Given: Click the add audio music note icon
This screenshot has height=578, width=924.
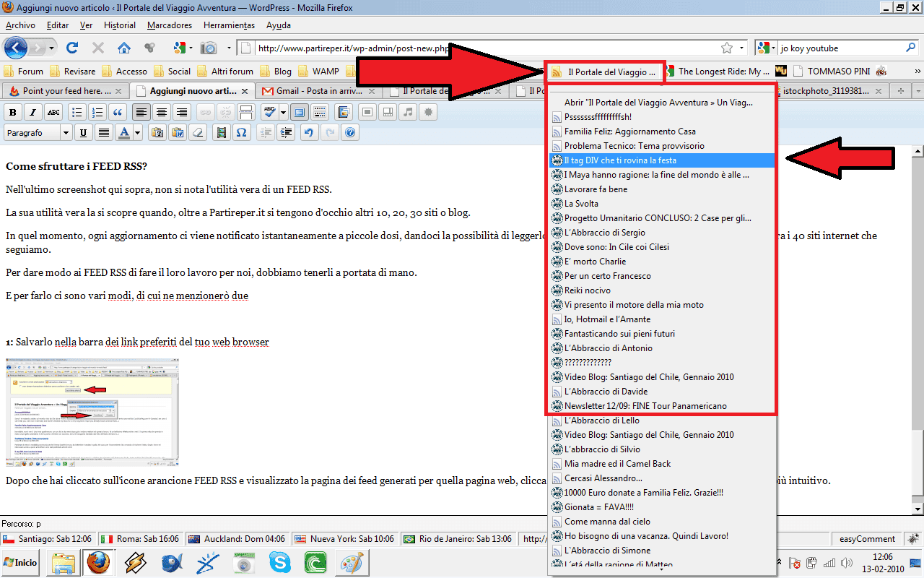Looking at the screenshot, I should [409, 112].
